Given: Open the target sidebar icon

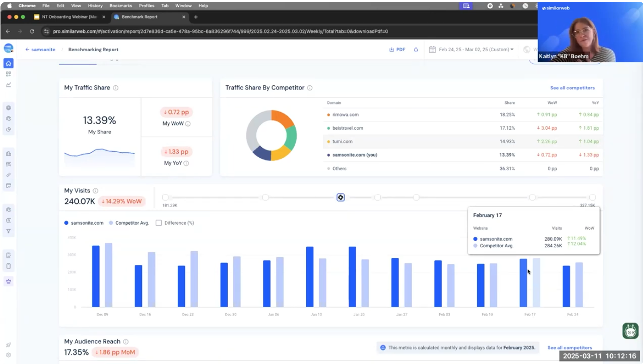Looking at the screenshot, I should (x=8, y=221).
